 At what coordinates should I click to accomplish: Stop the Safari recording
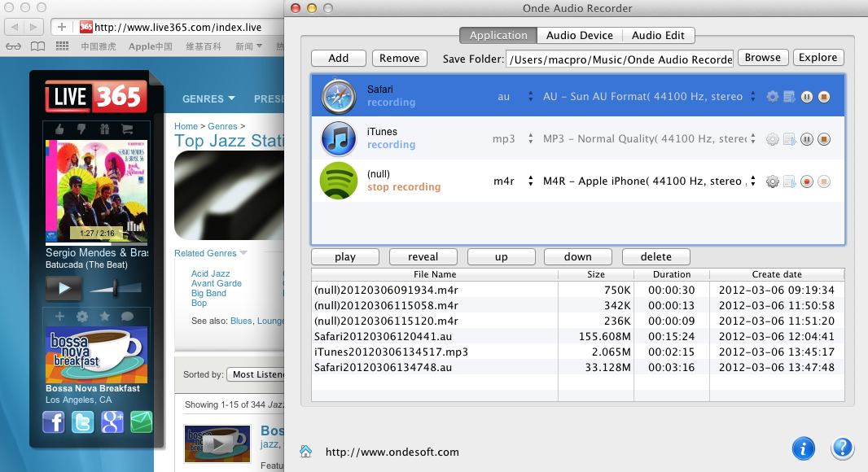824,97
